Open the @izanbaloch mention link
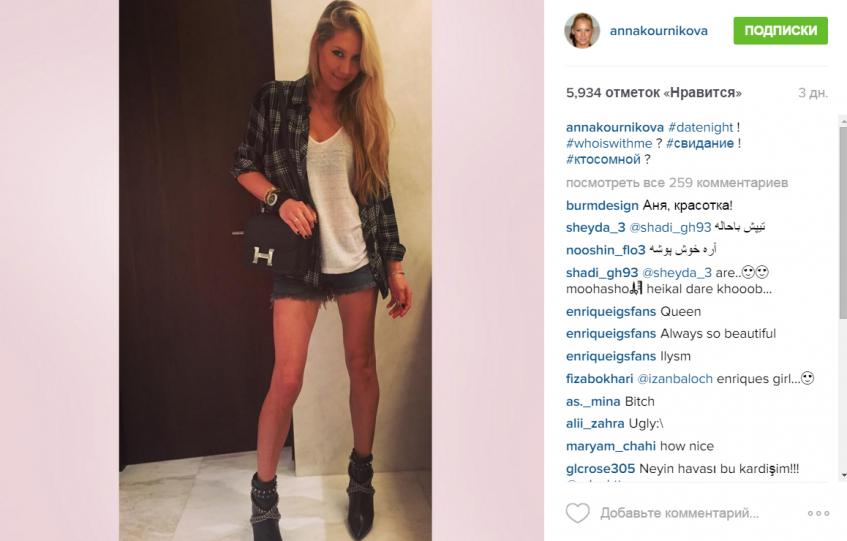The height and width of the screenshot is (541, 847). [x=675, y=379]
